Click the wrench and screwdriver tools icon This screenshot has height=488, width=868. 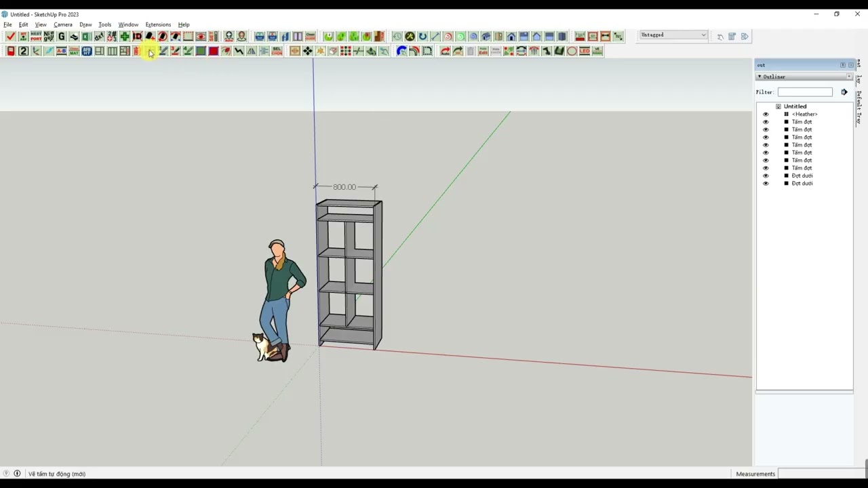(410, 36)
